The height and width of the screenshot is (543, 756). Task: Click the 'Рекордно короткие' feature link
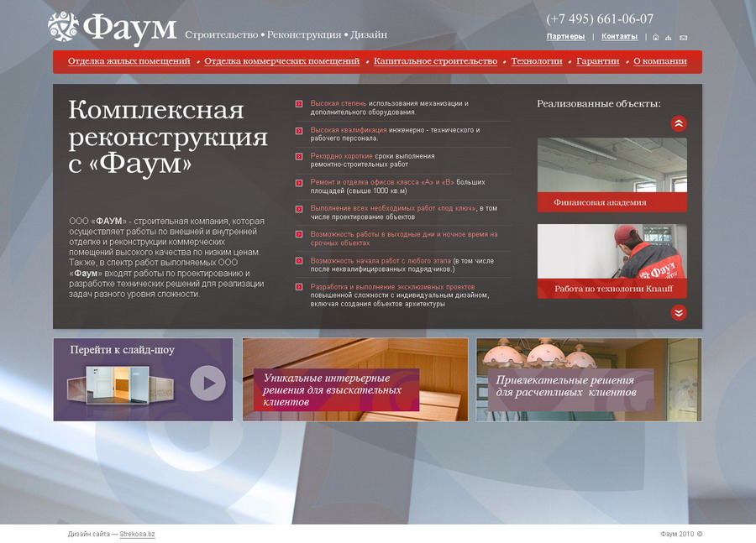pos(341,156)
